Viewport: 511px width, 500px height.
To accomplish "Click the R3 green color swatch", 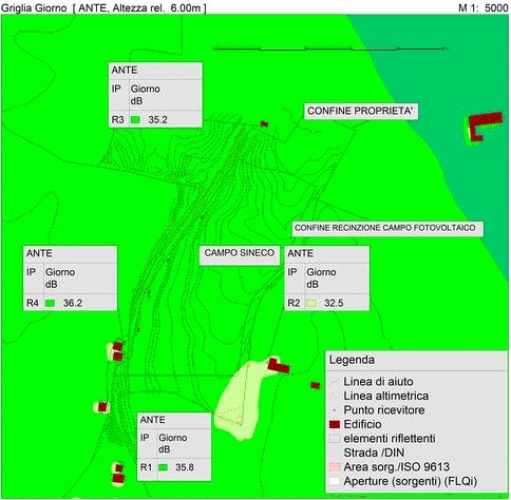I will click(x=135, y=120).
